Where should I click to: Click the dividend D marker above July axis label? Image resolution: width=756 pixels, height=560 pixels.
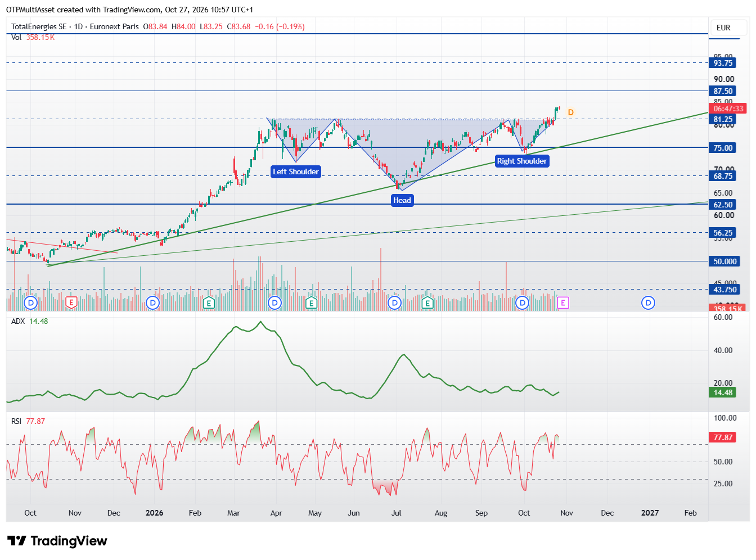pos(395,302)
